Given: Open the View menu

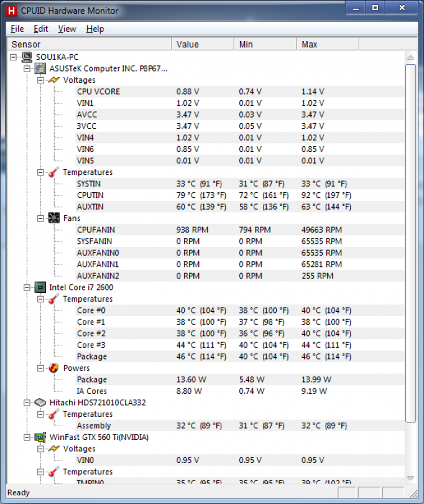Looking at the screenshot, I should pyautogui.click(x=67, y=29).
